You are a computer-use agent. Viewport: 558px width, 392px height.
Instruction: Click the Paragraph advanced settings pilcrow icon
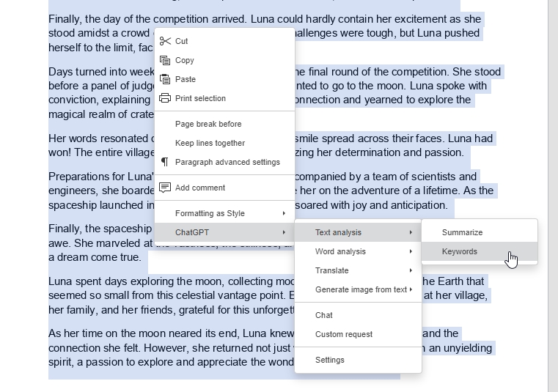pos(165,162)
